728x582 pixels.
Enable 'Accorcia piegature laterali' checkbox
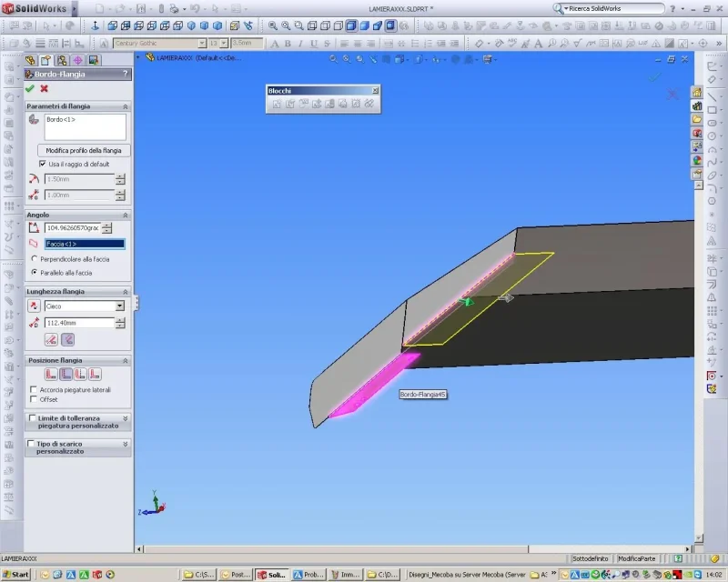[x=34, y=389]
